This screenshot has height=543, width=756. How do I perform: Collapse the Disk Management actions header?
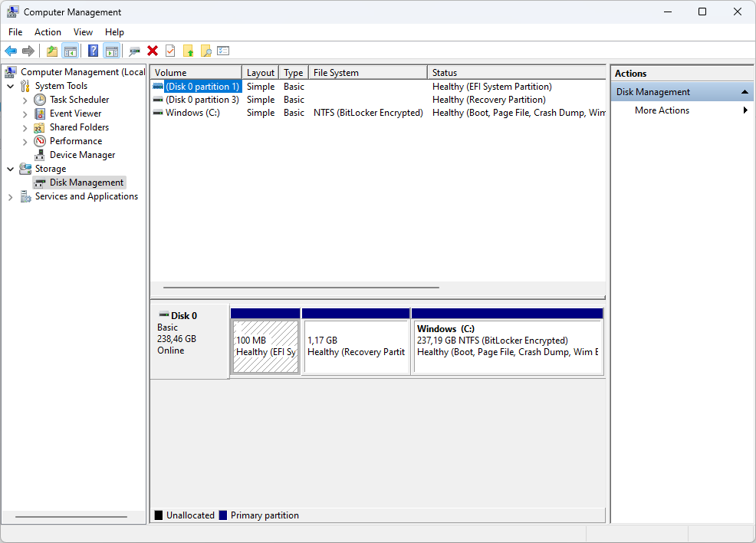pyautogui.click(x=744, y=92)
